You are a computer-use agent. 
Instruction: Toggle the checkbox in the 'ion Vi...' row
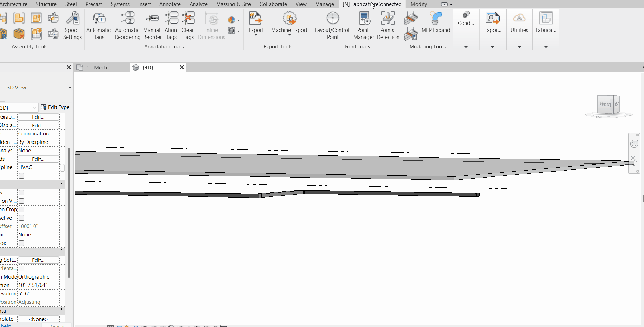click(x=21, y=201)
